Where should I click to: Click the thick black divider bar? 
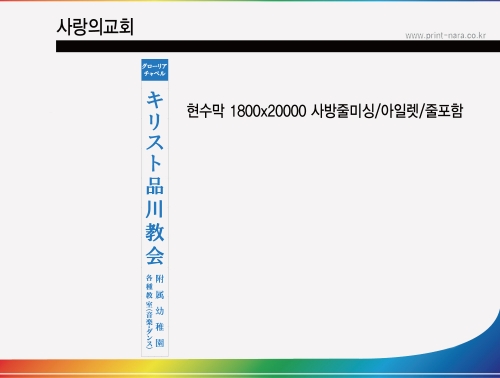[278, 46]
